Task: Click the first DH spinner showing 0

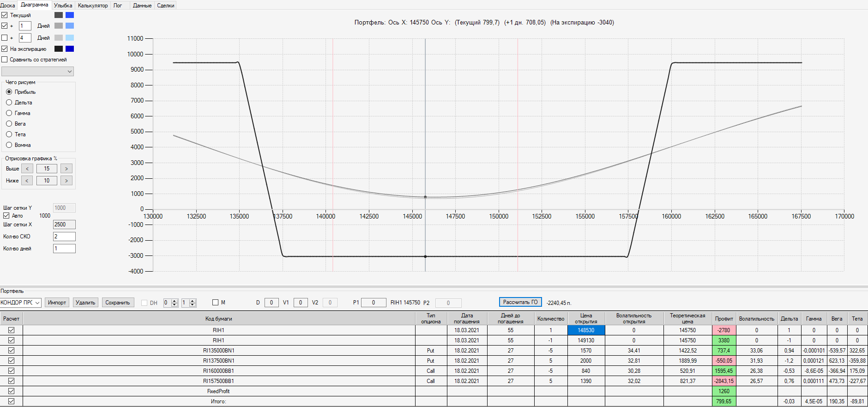Action: (171, 303)
